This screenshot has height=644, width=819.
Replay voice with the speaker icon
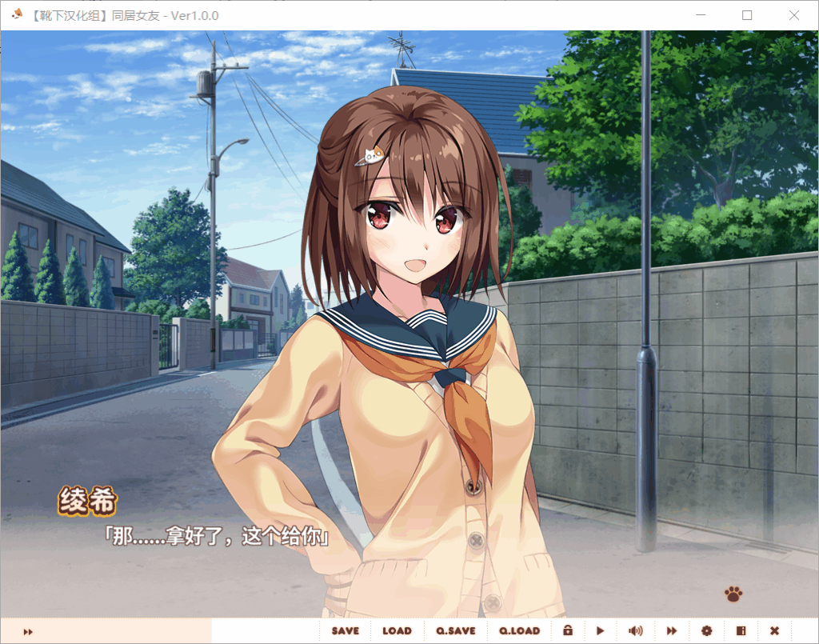click(635, 631)
